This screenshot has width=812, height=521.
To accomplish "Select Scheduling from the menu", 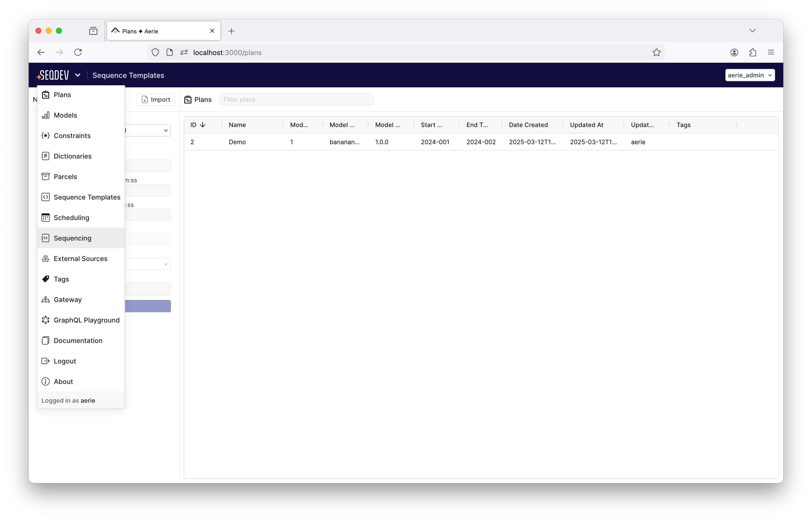I will [71, 217].
